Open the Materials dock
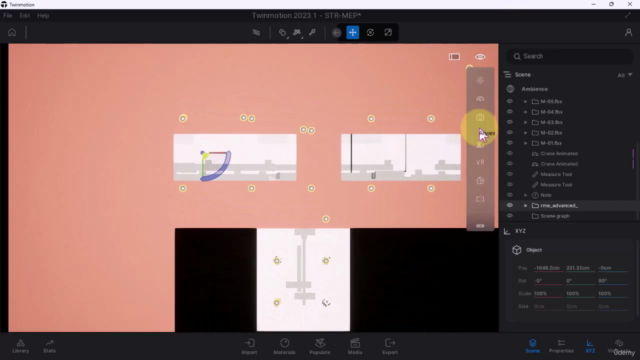This screenshot has width=640, height=360. (x=284, y=346)
